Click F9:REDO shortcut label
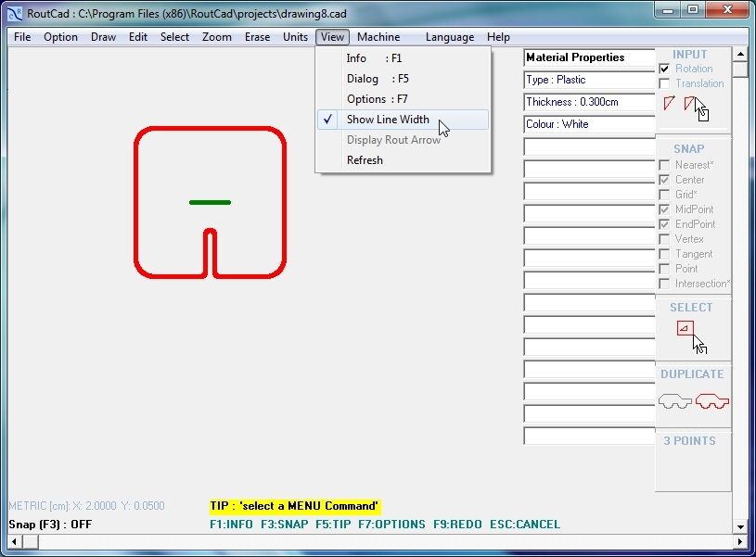 457,525
